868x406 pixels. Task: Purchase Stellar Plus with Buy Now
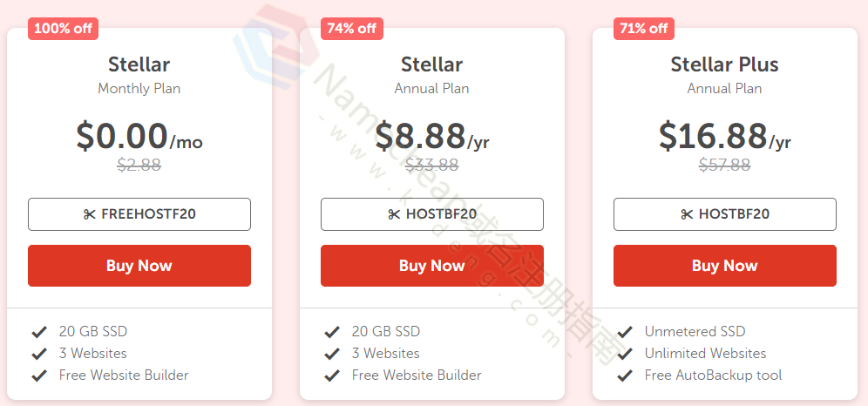(725, 266)
